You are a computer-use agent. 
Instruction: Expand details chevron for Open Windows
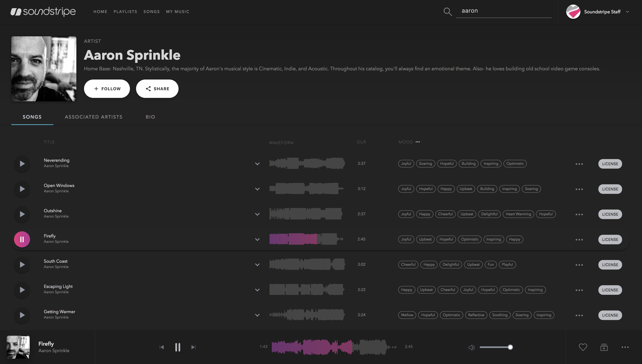[257, 189]
